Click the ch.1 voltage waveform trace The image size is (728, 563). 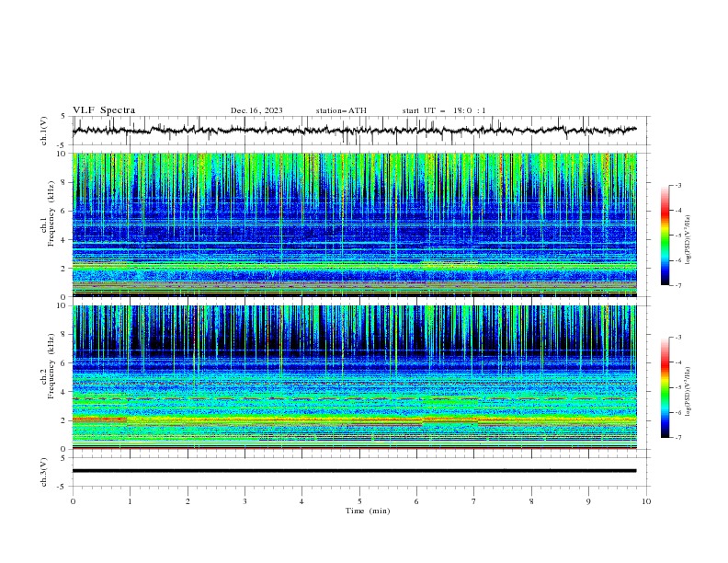pyautogui.click(x=354, y=131)
